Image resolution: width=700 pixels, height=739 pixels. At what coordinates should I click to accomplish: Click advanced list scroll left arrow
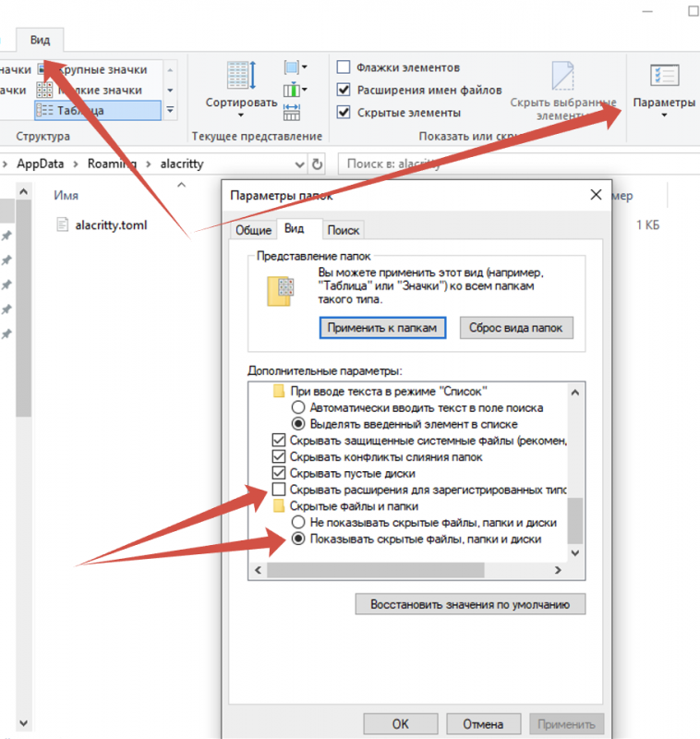click(x=258, y=570)
